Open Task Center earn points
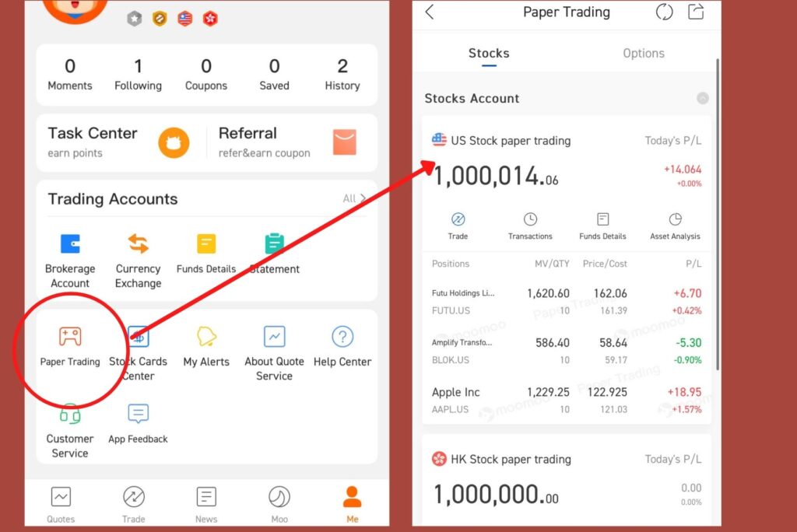 pos(118,142)
